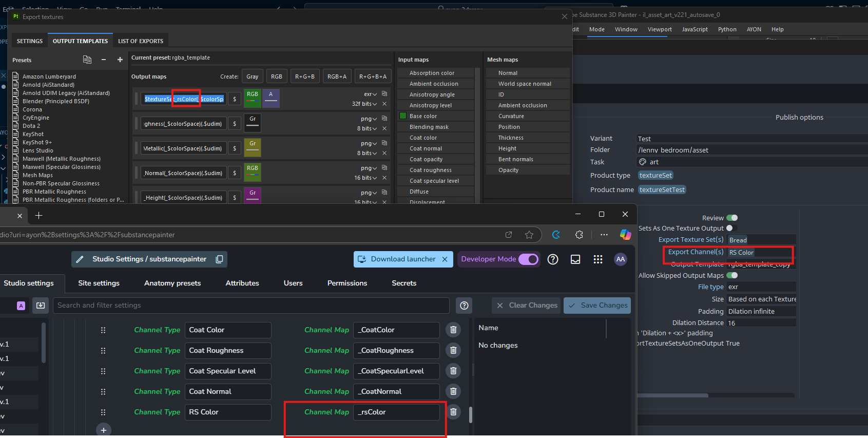Click Clear Changes button
This screenshot has width=868, height=438.
(526, 306)
